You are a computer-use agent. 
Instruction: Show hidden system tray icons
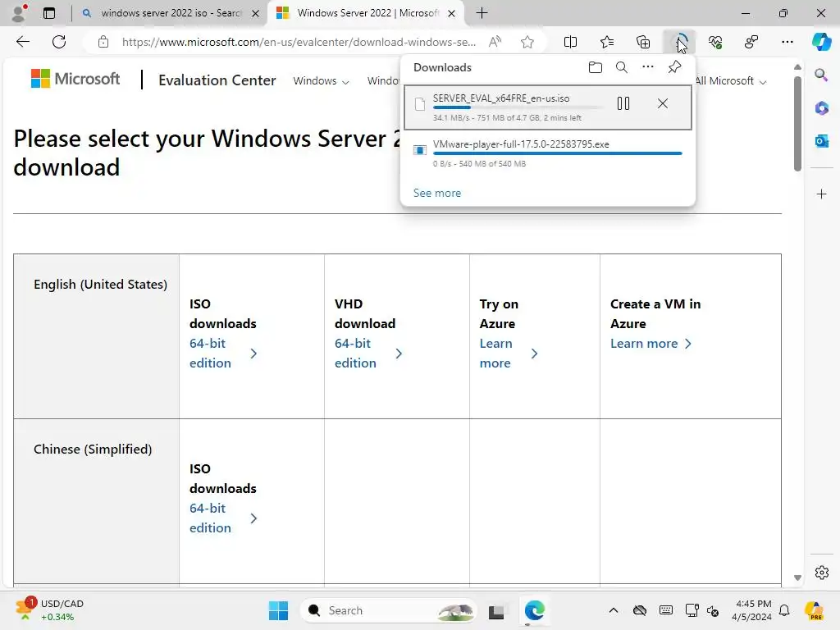[614, 610]
